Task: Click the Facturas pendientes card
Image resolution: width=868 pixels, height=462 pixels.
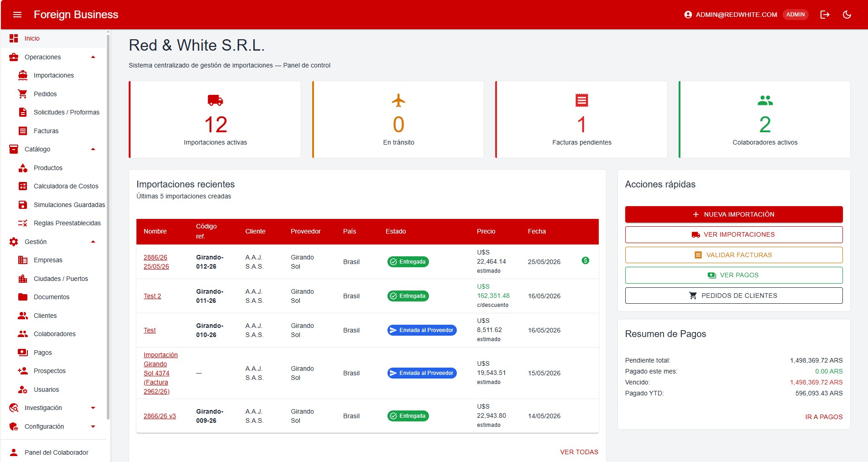Action: tap(581, 119)
